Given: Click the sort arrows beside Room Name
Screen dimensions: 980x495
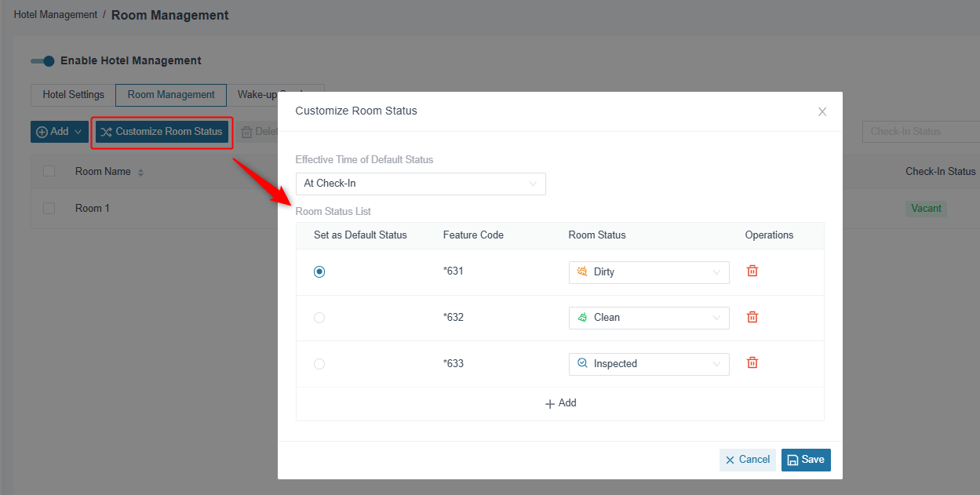Looking at the screenshot, I should (140, 173).
